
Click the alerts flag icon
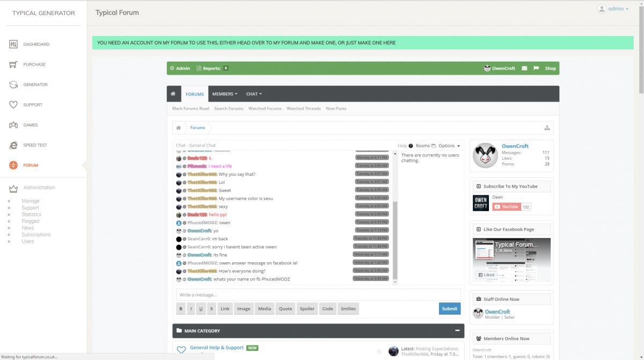(x=536, y=68)
